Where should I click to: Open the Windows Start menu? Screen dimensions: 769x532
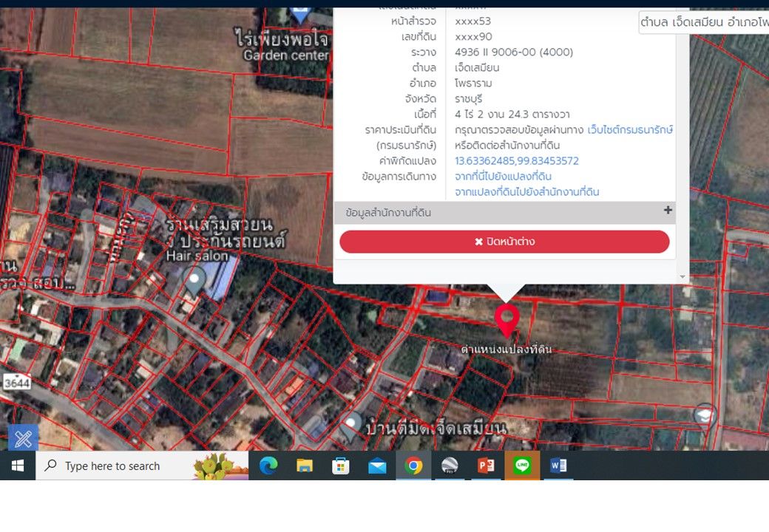point(18,465)
